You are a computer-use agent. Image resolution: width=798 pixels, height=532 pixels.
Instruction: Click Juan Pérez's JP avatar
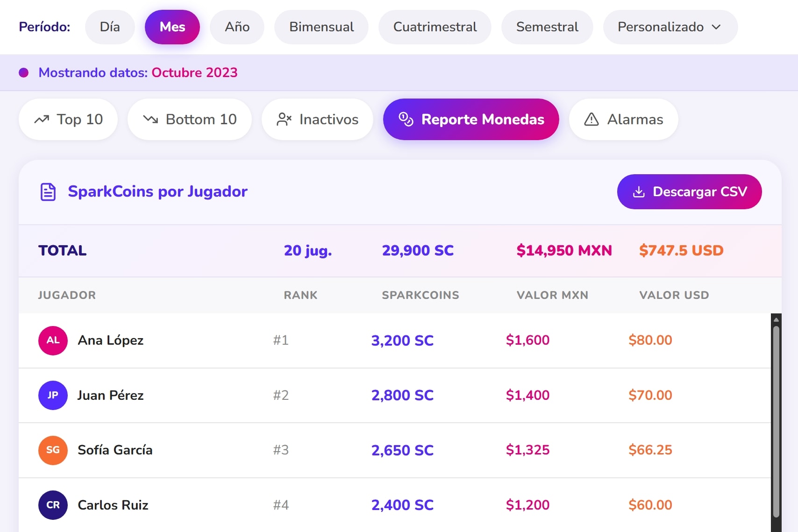pos(53,395)
